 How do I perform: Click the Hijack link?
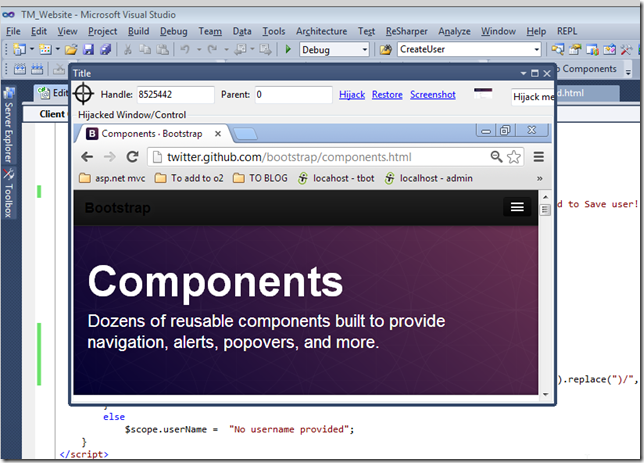[x=352, y=95]
